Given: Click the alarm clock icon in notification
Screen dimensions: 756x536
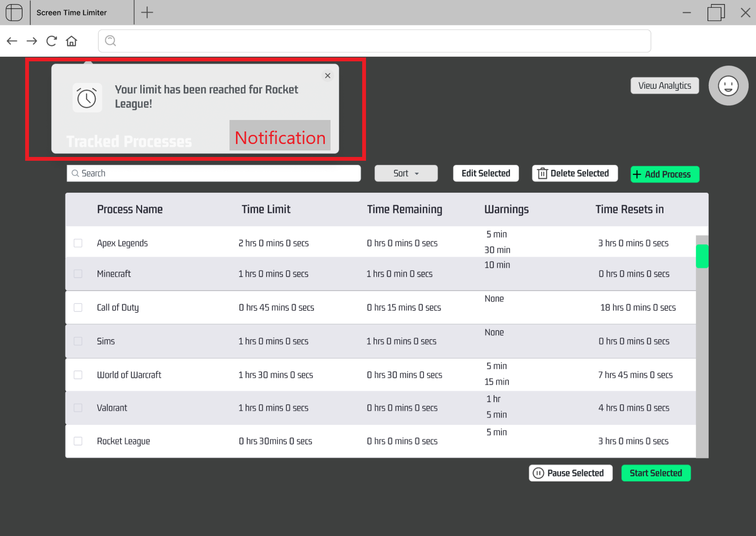Looking at the screenshot, I should coord(87,98).
